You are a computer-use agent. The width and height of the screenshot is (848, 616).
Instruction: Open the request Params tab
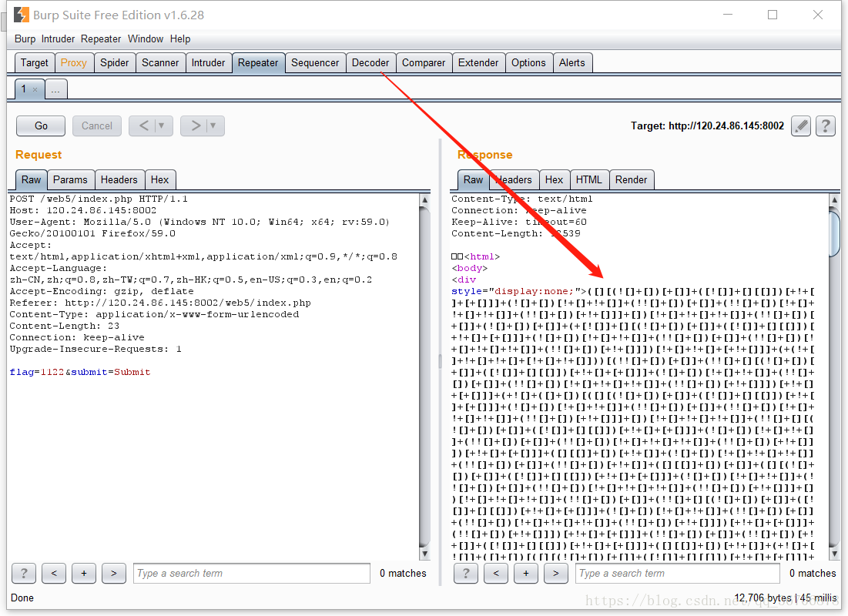[x=70, y=179]
